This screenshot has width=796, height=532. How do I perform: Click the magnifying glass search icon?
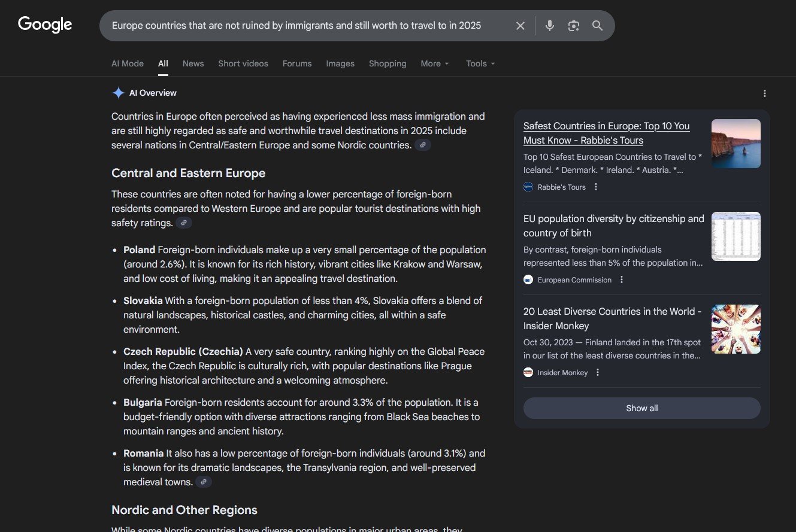click(597, 26)
